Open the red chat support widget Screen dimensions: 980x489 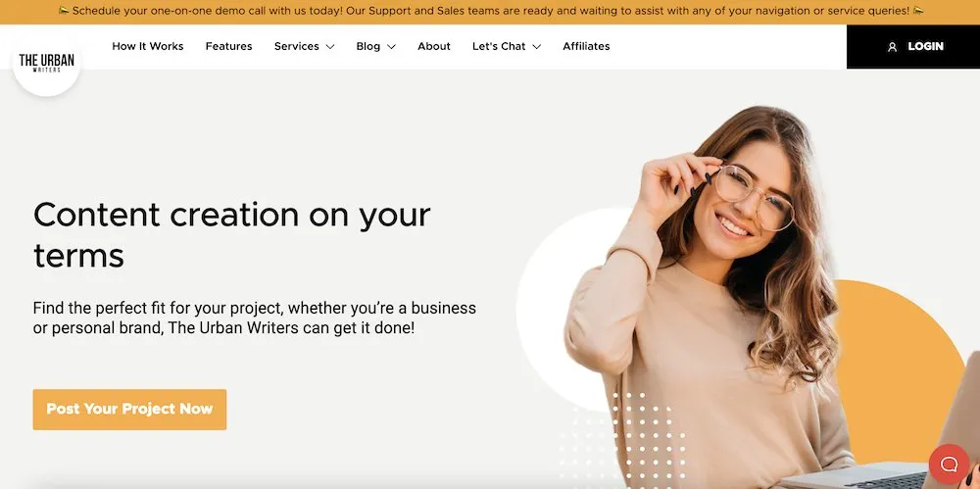[x=949, y=464]
